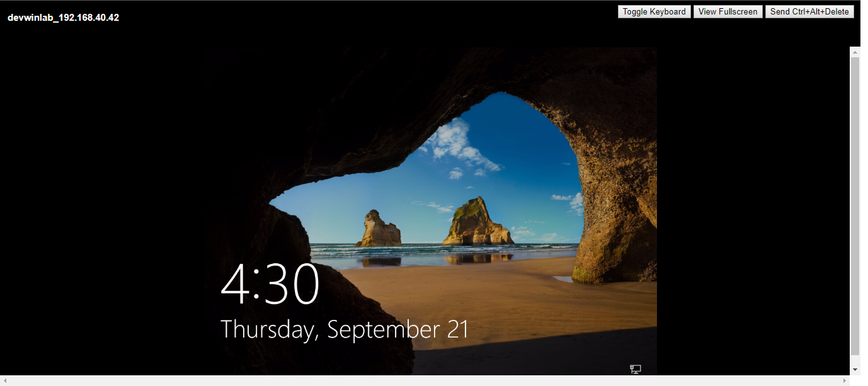Screen dimensions: 868x386
Task: Click the Thursday, September 21 date text
Action: (345, 330)
